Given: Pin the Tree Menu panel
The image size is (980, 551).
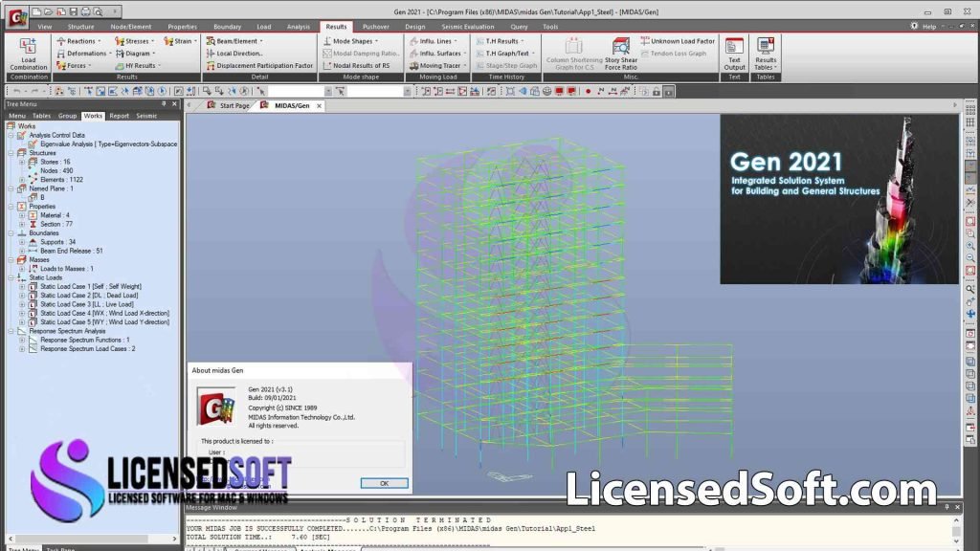Looking at the screenshot, I should (x=165, y=104).
